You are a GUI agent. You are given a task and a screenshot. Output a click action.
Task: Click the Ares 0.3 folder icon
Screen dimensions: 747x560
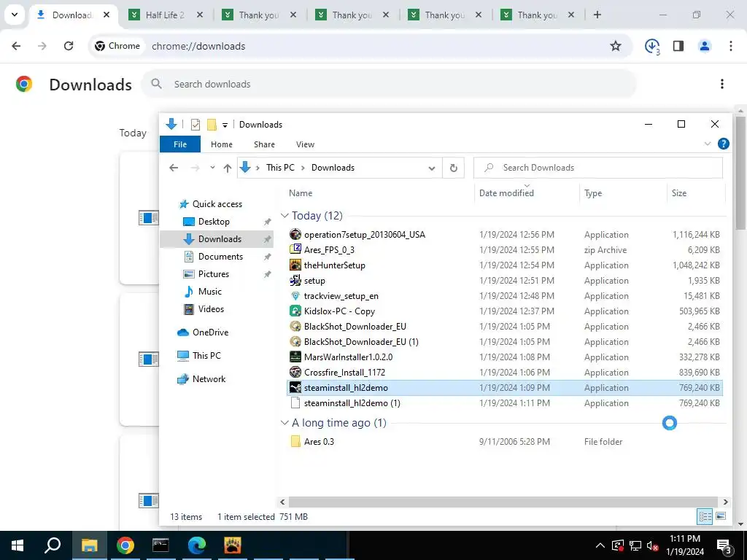295,441
